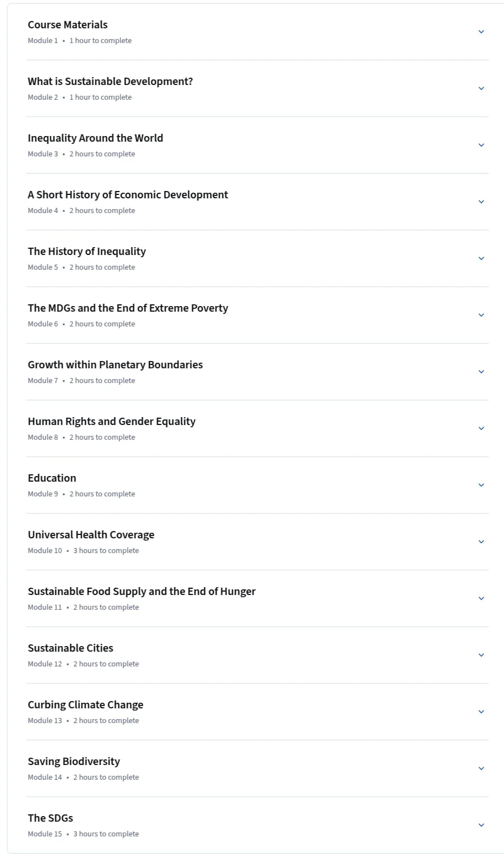Expand Sustainable Food Supply module chevron
This screenshot has height=854, width=504.
481,598
